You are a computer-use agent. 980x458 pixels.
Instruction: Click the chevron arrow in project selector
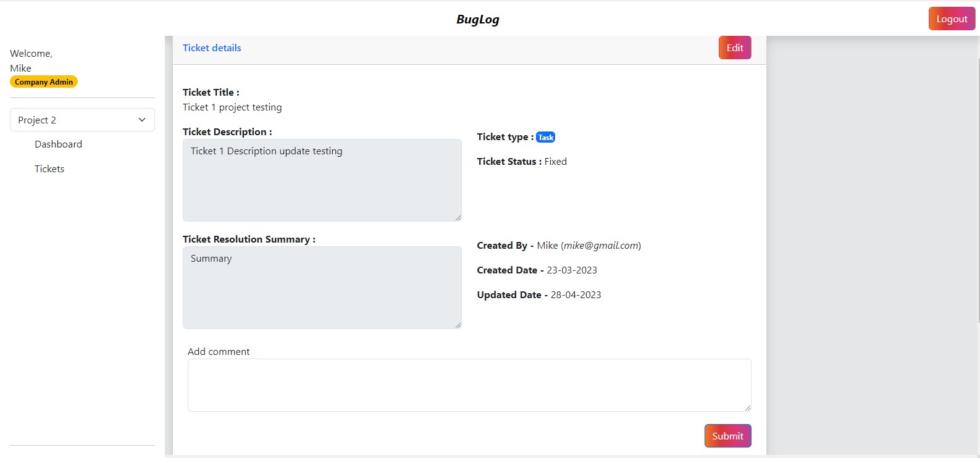(x=142, y=120)
